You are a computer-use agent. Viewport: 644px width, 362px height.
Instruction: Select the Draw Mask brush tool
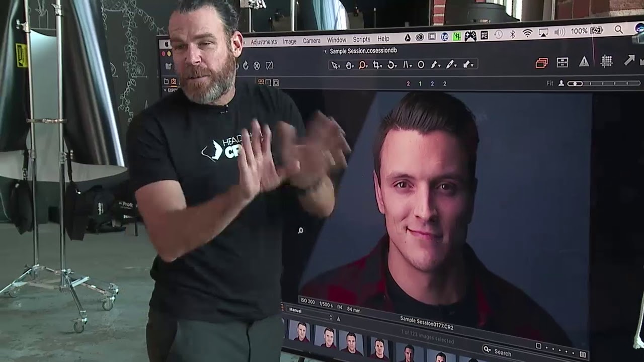point(435,64)
